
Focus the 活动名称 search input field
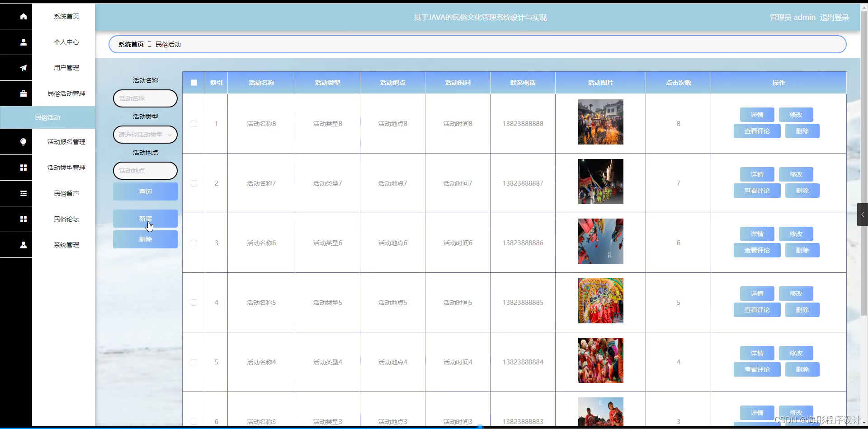[145, 98]
